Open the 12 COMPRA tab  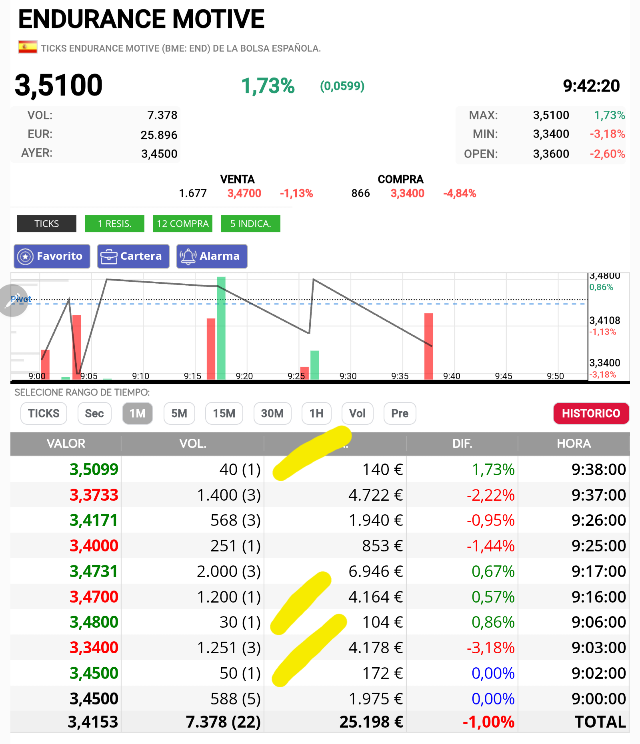[183, 223]
